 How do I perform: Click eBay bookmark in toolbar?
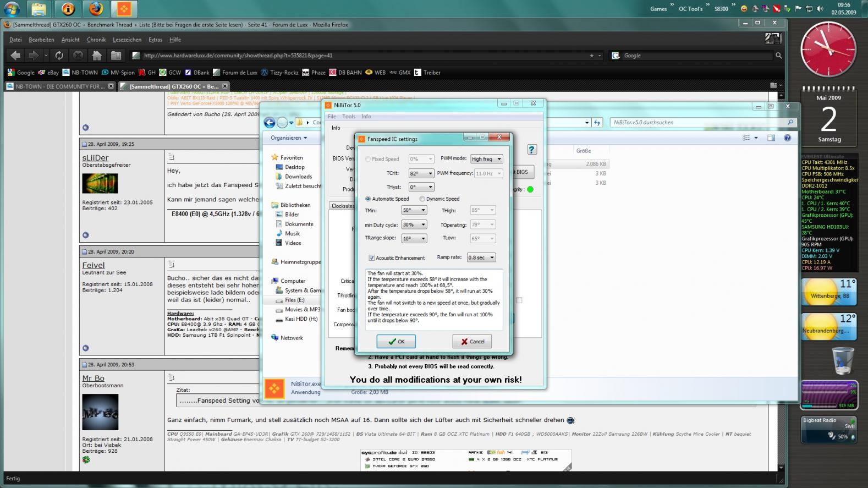coord(48,73)
